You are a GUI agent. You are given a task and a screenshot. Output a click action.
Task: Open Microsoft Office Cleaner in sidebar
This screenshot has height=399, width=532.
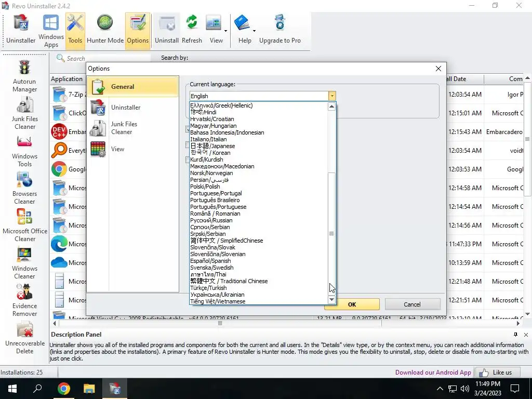tap(25, 226)
